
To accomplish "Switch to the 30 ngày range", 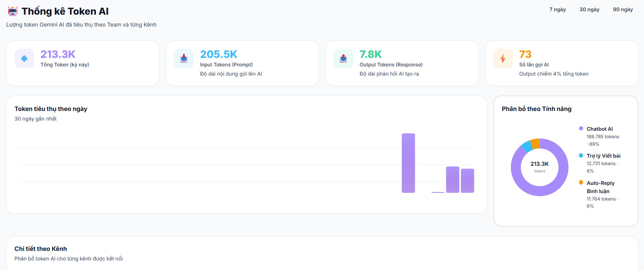I will [590, 10].
